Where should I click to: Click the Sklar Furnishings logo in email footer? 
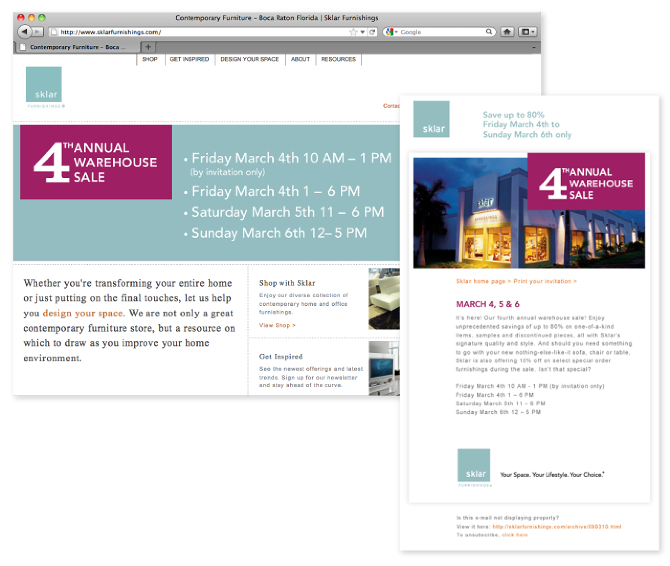[474, 468]
